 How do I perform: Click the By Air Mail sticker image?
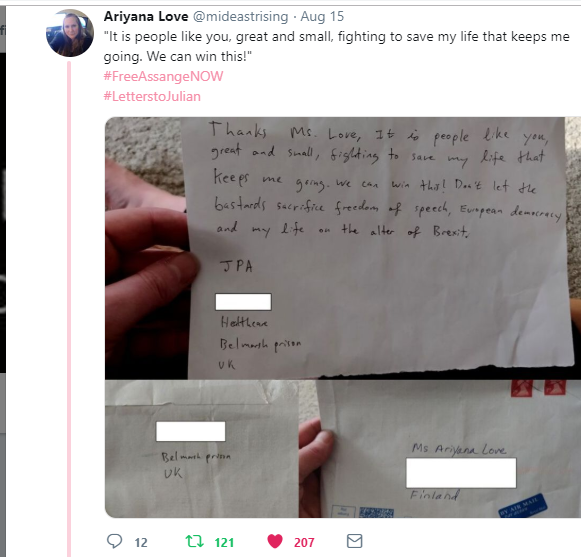pos(523,505)
